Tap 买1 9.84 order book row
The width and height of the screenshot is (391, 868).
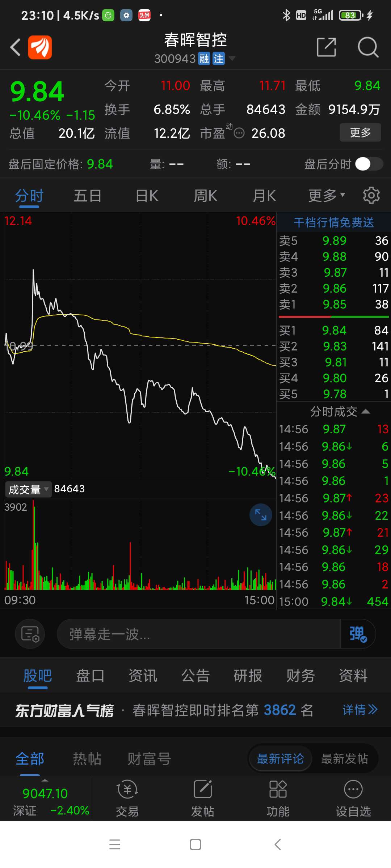point(334,331)
